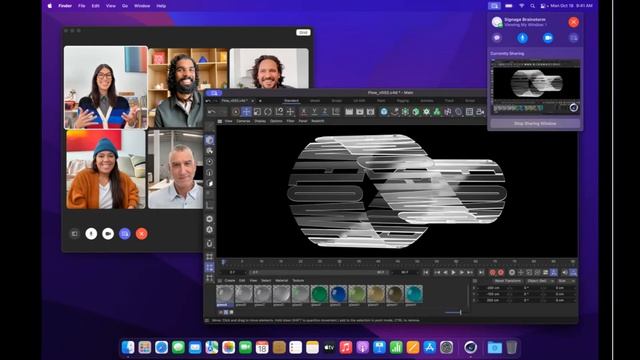The image size is (640, 360).
Task: End the FaceTime call with red button
Action: [x=141, y=233]
